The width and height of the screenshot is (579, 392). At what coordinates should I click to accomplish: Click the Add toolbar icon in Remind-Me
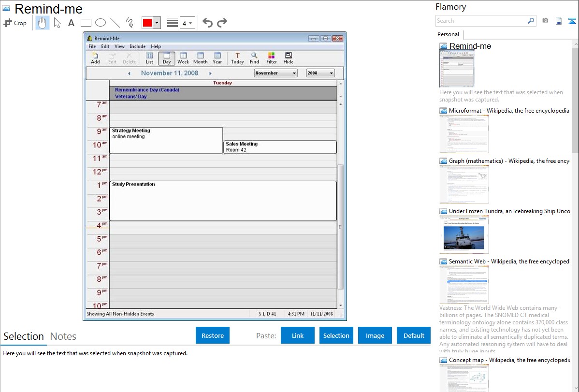[95, 58]
